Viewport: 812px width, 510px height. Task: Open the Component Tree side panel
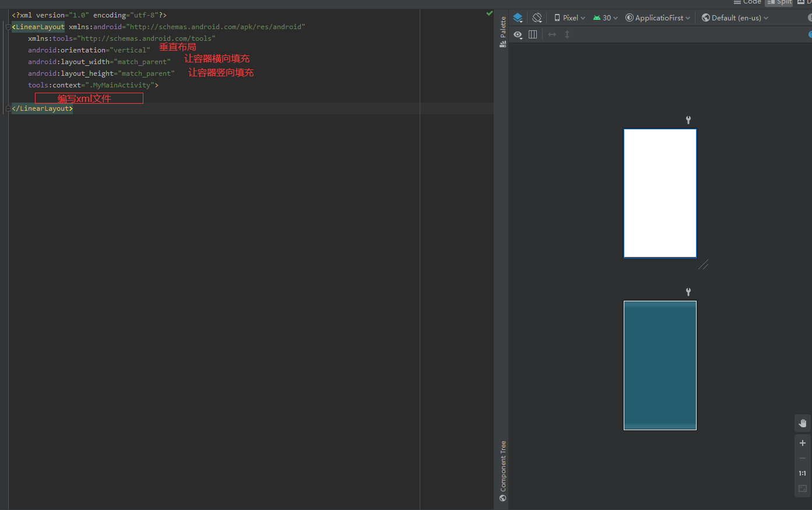[x=502, y=471]
